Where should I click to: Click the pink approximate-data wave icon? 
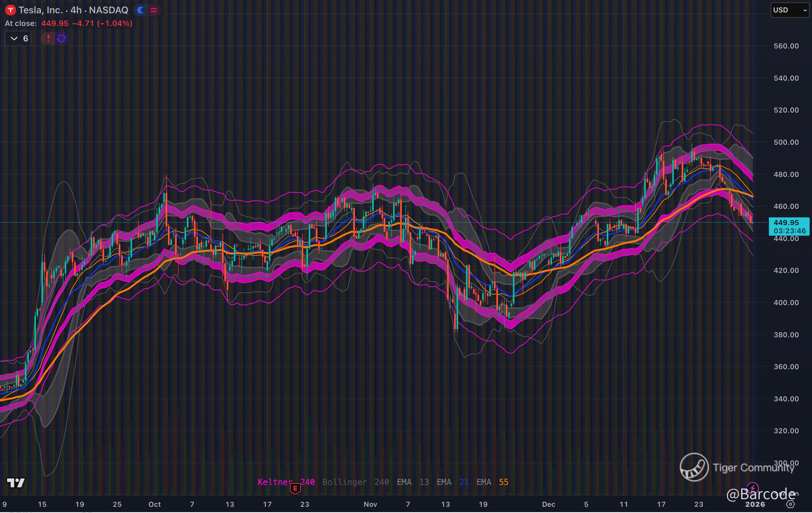coord(154,10)
